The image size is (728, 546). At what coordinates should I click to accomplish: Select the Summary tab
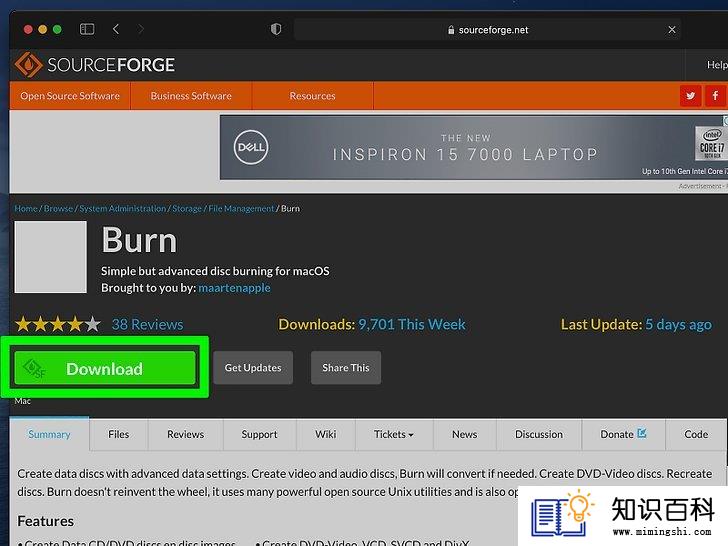pos(49,434)
